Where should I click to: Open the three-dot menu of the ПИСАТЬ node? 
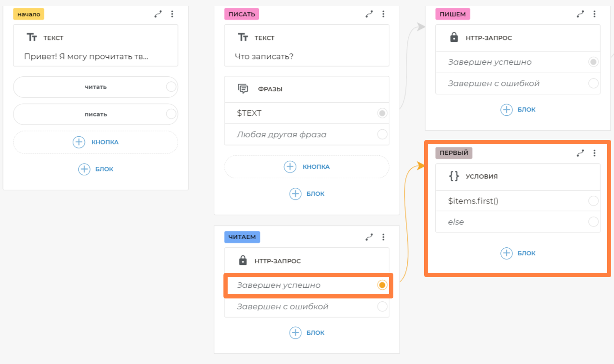click(383, 14)
